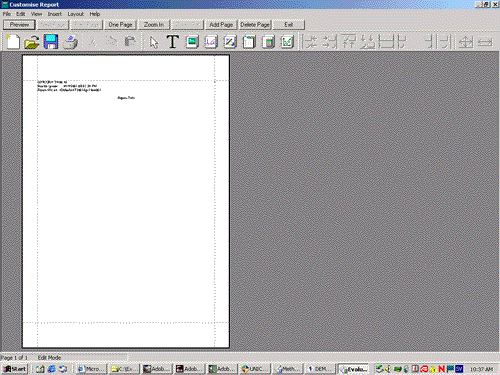Click the Internet Explorer quick launch icon
This screenshot has height=375, width=500.
point(51,369)
